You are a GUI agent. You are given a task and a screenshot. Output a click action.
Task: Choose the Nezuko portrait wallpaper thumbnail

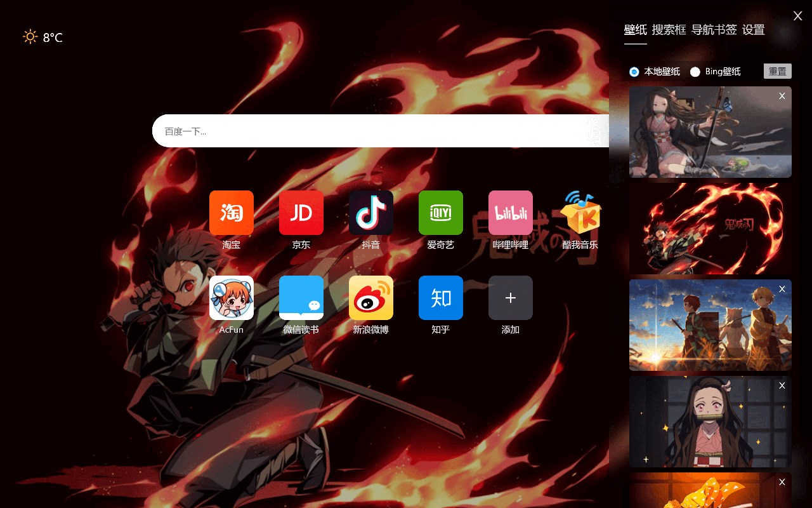(x=710, y=422)
